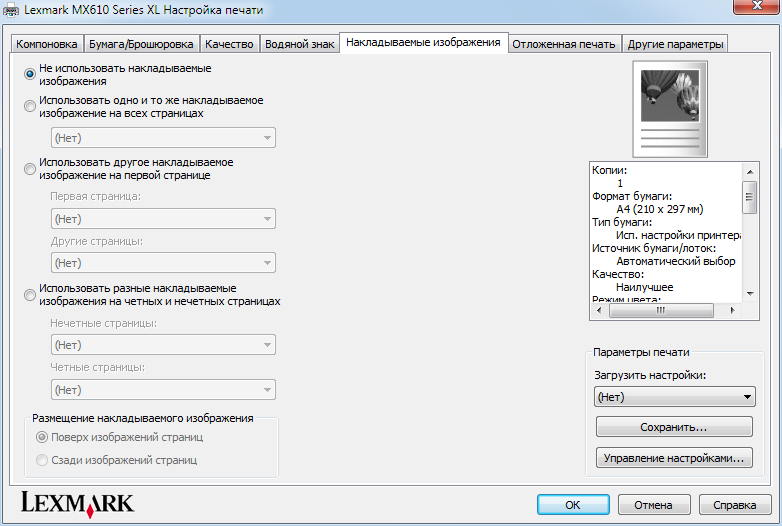Open the Водяной знак tab
This screenshot has height=526, width=782.
click(299, 44)
